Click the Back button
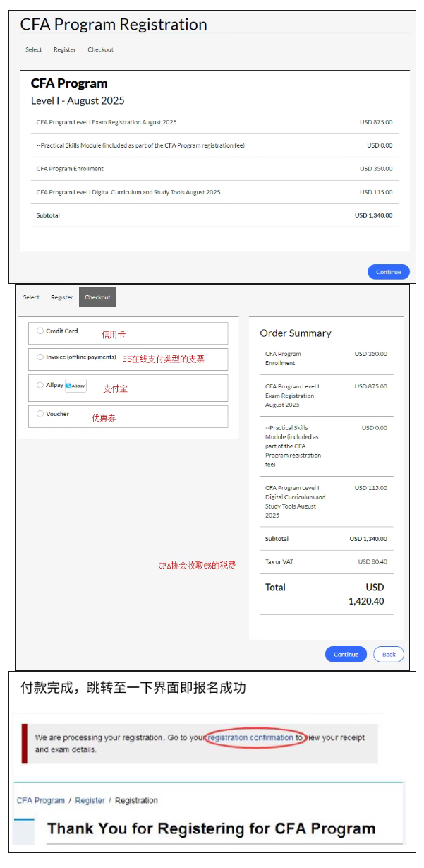The width and height of the screenshot is (424, 868). tap(389, 654)
